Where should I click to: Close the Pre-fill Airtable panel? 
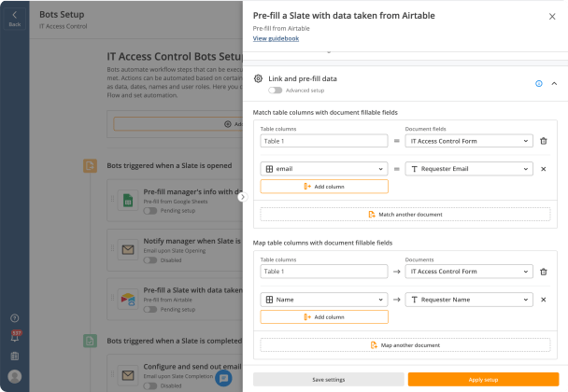(552, 17)
